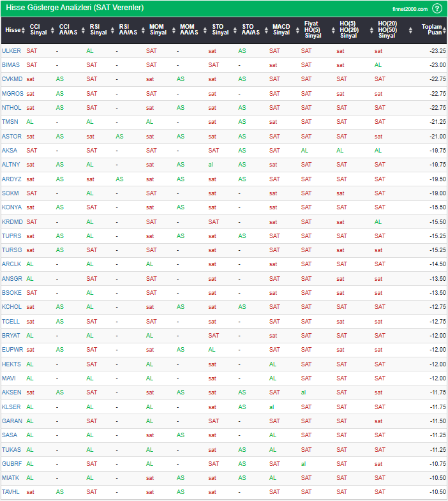Image resolution: width=448 pixels, height=501 pixels.
Task: Select the -14.50 total score of ARCLK
Action: pyautogui.click(x=437, y=264)
